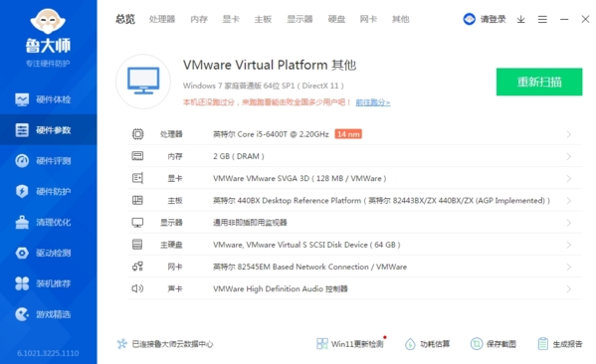The width and height of the screenshot is (596, 364).
Task: Expand the 显示器 row chevron
Action: click(568, 223)
